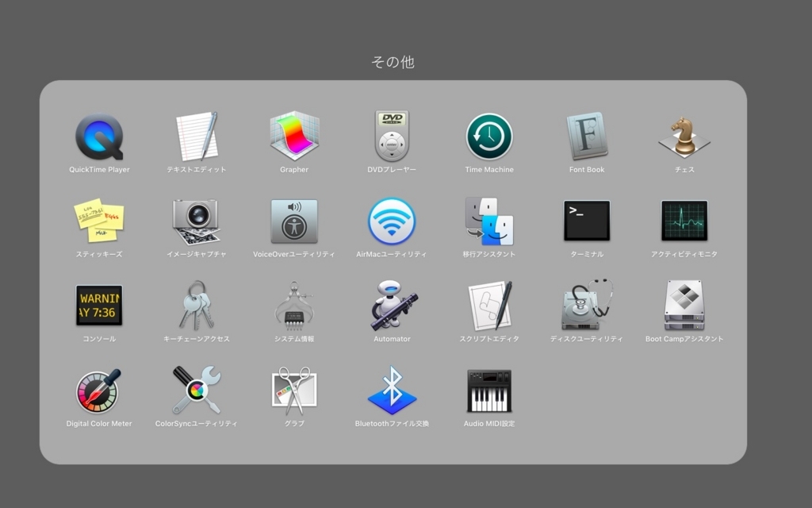Image resolution: width=812 pixels, height=508 pixels.
Task: Launch Font Book app
Action: pyautogui.click(x=587, y=137)
